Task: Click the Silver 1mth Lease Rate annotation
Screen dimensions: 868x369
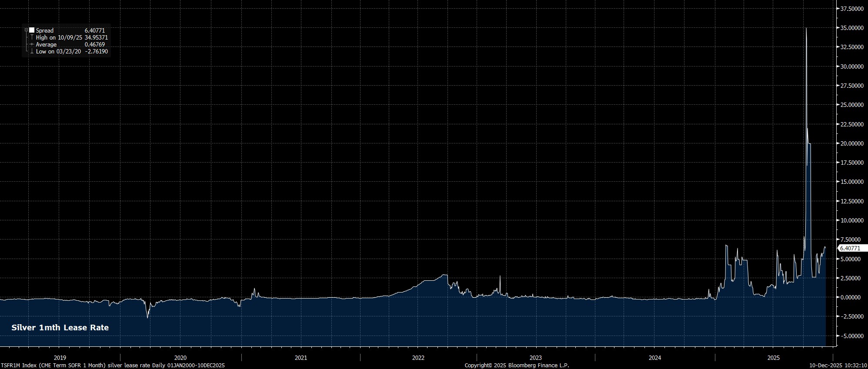Action: point(60,328)
